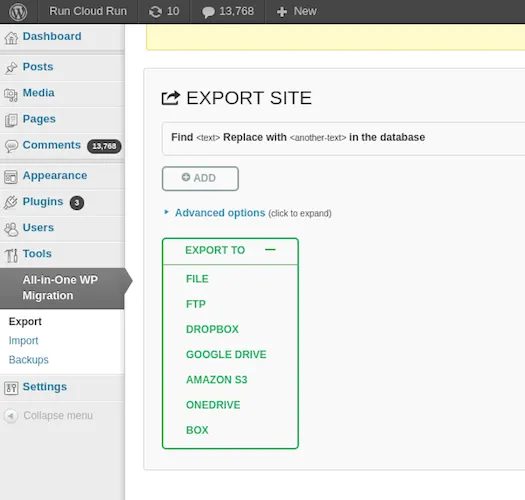Screen dimensions: 525x500
Task: Click Collapse menu text
Action: tap(58, 416)
